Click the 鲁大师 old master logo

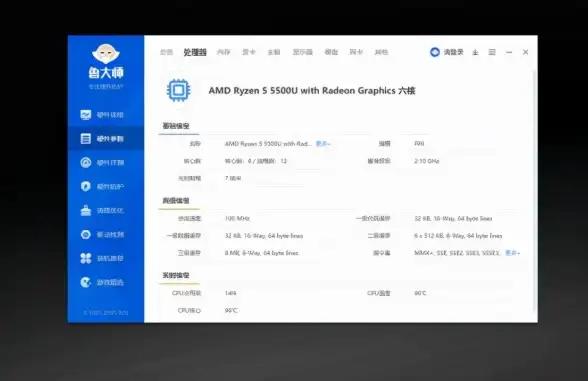coord(106,62)
